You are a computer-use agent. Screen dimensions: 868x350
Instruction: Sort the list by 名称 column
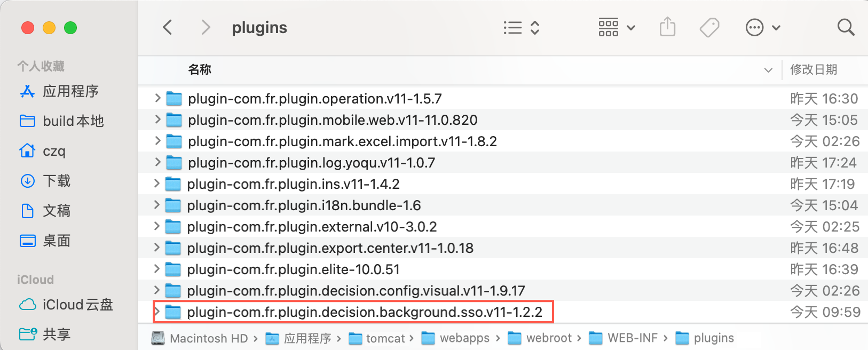[x=200, y=69]
